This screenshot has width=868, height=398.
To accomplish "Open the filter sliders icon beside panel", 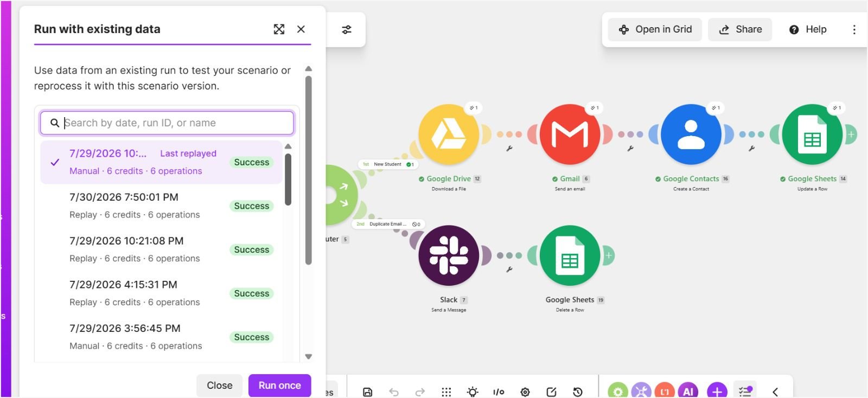I will click(347, 29).
